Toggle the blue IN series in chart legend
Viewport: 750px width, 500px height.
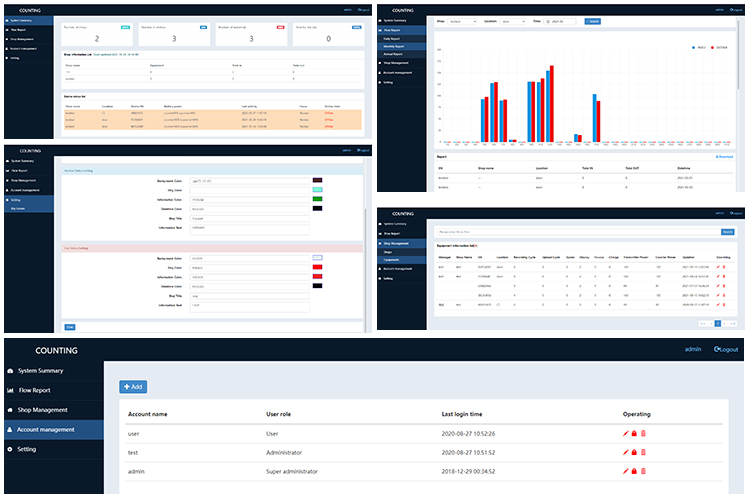pyautogui.click(x=697, y=47)
